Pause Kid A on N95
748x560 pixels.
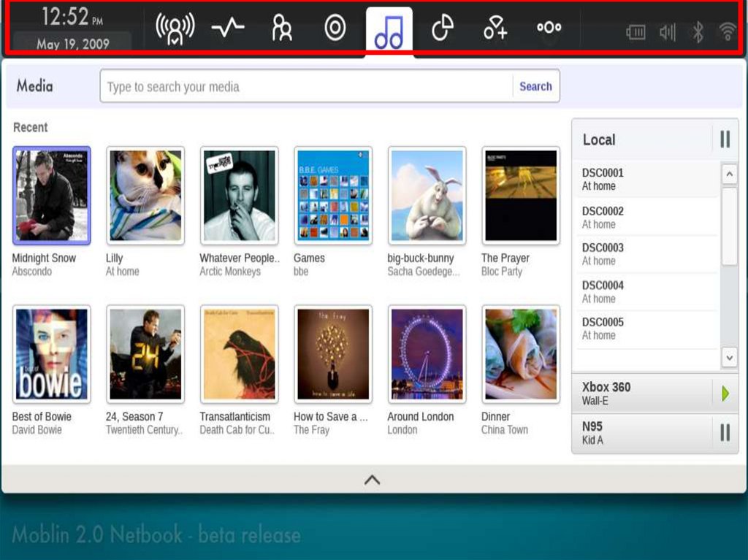point(725,433)
